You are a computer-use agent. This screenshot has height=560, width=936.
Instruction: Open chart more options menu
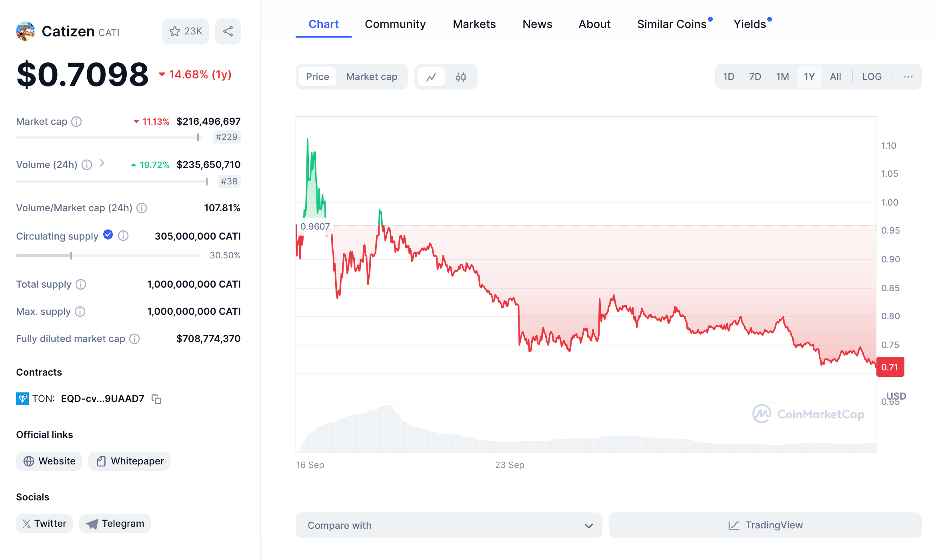click(908, 77)
